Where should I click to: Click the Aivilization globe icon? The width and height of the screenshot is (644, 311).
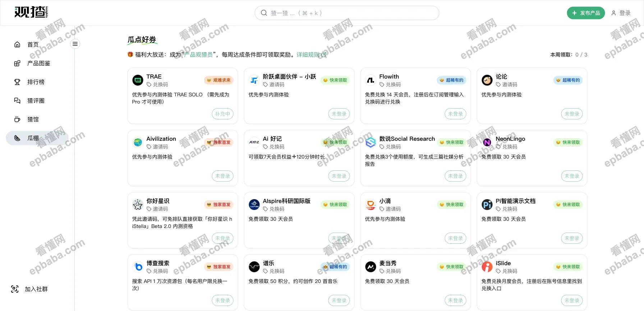pyautogui.click(x=138, y=142)
